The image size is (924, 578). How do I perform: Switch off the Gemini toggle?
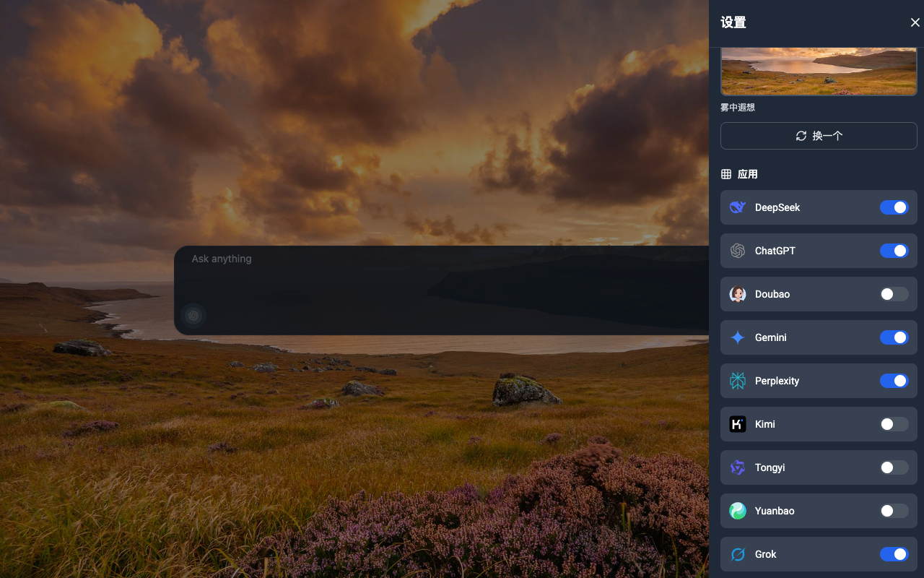(894, 337)
